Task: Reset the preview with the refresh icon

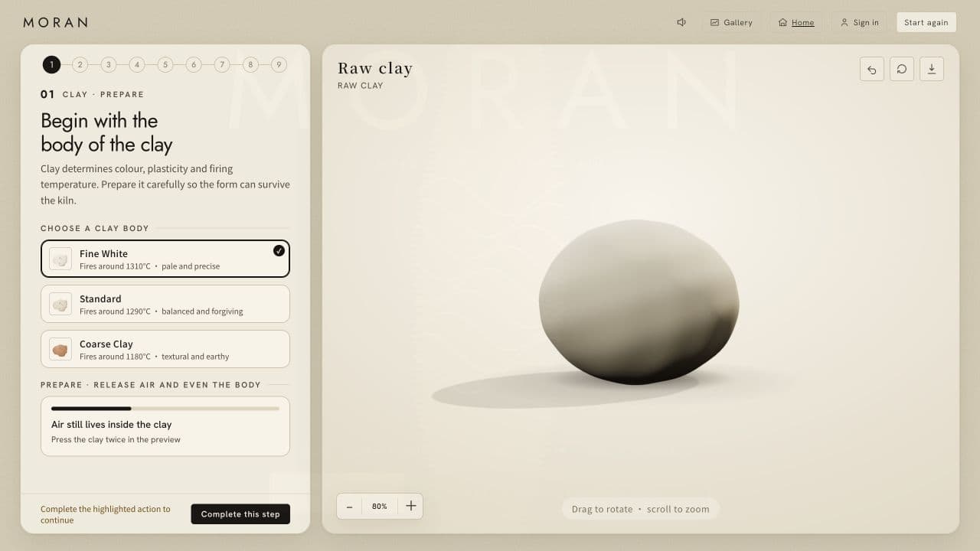Action: pyautogui.click(x=902, y=69)
